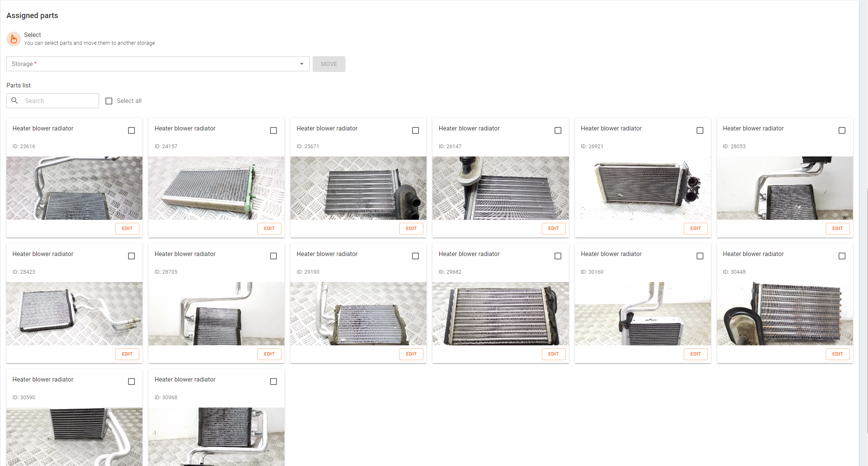Click EDIT on part ID 24157

(269, 228)
